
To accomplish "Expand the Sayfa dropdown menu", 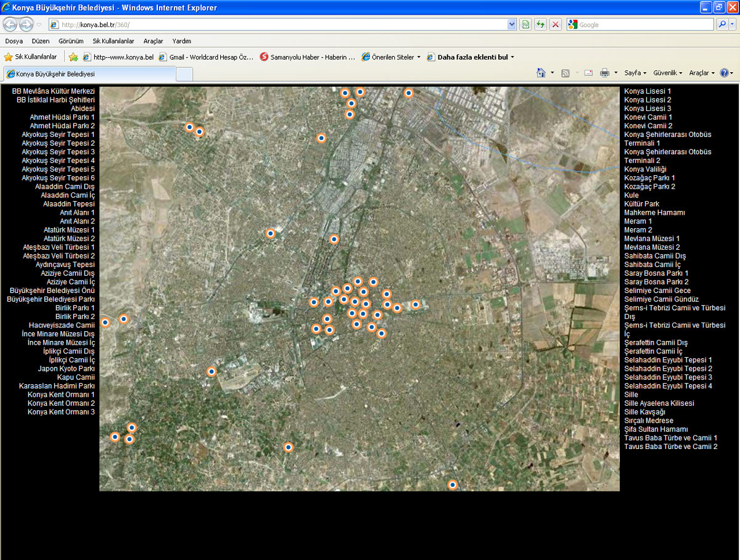I will [x=635, y=73].
